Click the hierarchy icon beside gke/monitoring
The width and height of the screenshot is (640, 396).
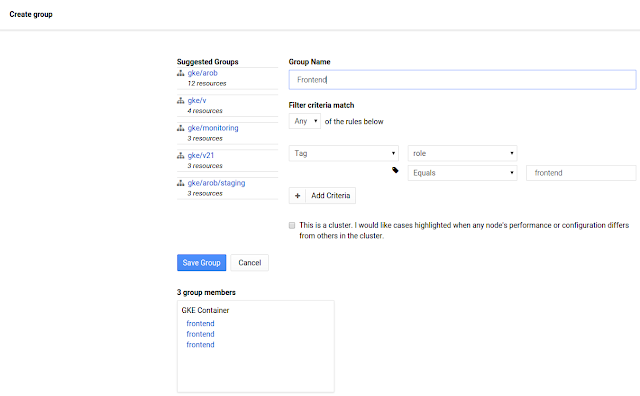click(180, 128)
